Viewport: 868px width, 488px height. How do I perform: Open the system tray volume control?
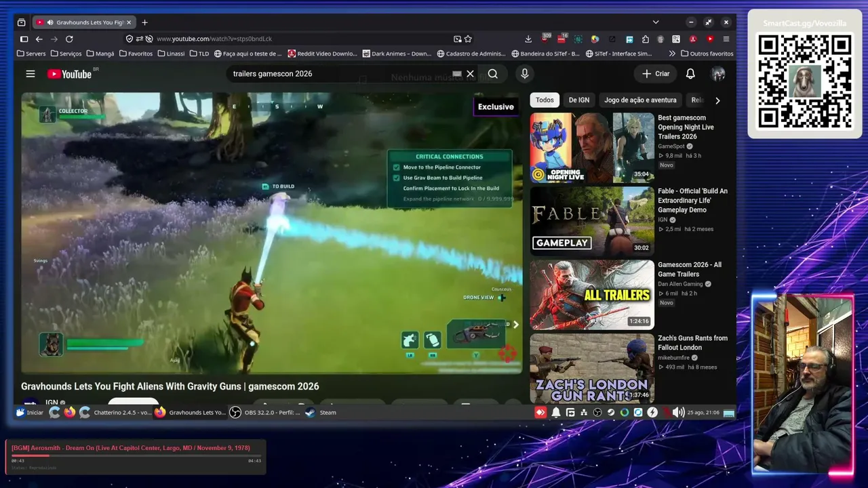pos(679,412)
